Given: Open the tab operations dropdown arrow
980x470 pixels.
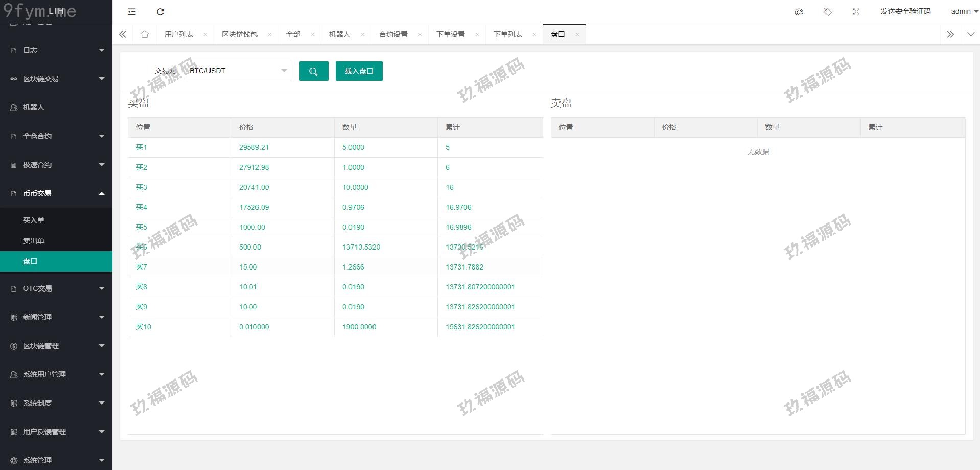Looking at the screenshot, I should click(971, 34).
